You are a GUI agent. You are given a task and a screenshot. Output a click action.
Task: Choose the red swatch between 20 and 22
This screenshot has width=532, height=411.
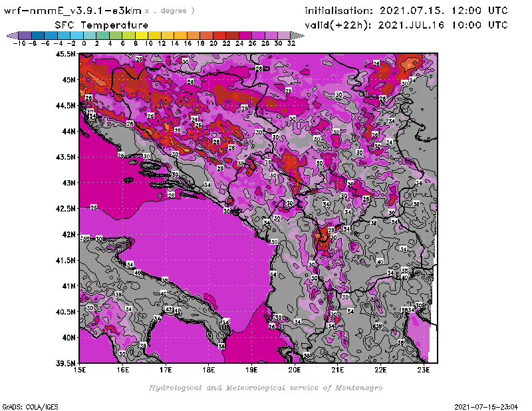click(219, 35)
